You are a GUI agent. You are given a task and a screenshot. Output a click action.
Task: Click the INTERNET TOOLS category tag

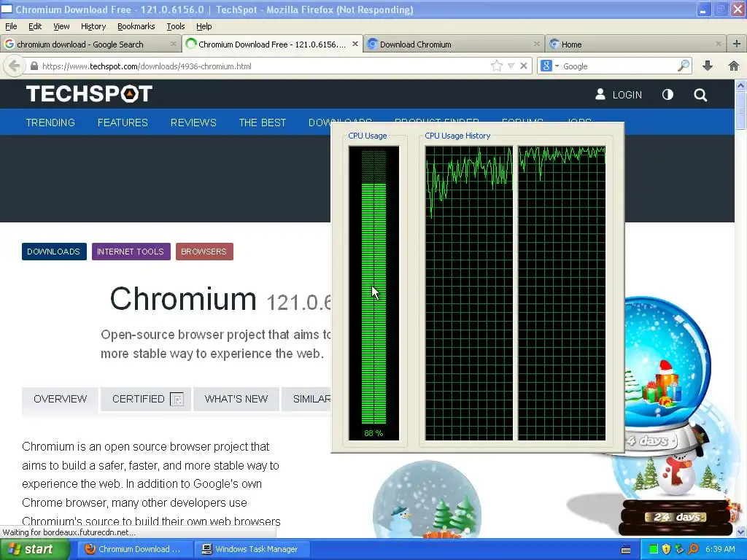pyautogui.click(x=131, y=252)
